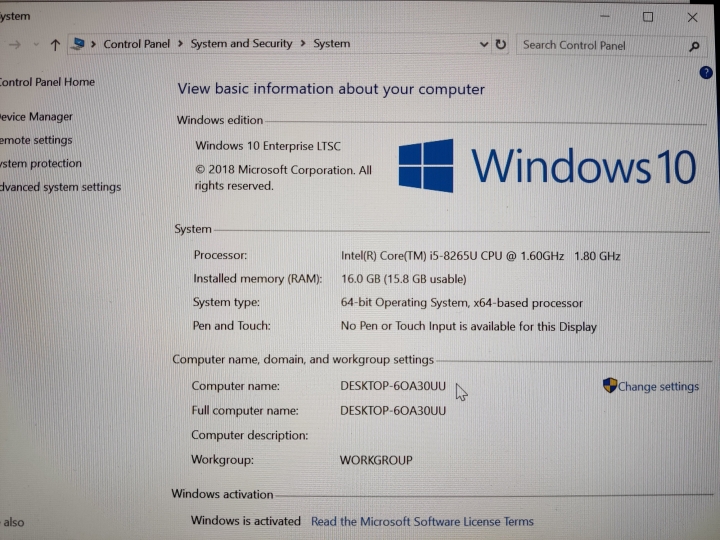The height and width of the screenshot is (540, 720).
Task: Click Change settings link
Action: point(658,387)
